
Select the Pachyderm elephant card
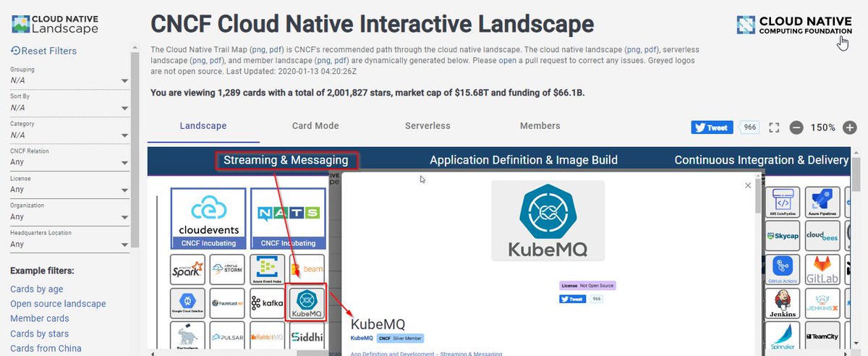[x=188, y=336]
